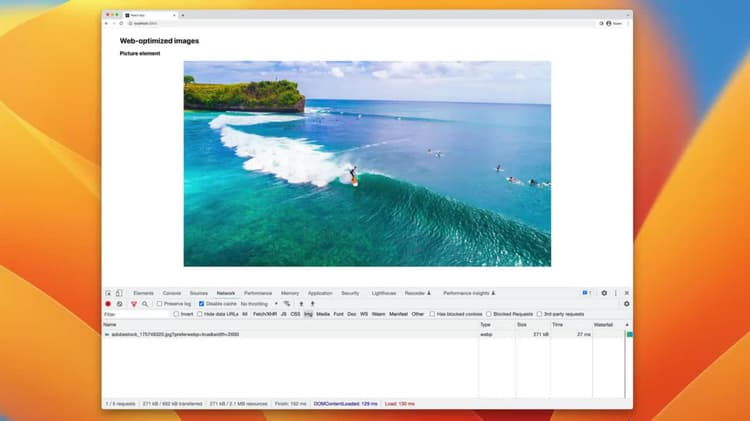This screenshot has width=750, height=421.
Task: Click the Name column header
Action: (x=290, y=325)
